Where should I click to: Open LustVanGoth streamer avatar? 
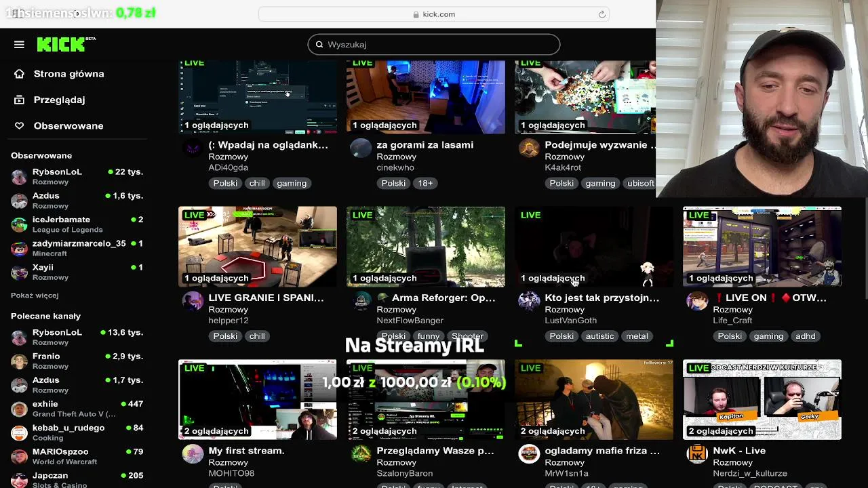pos(529,301)
